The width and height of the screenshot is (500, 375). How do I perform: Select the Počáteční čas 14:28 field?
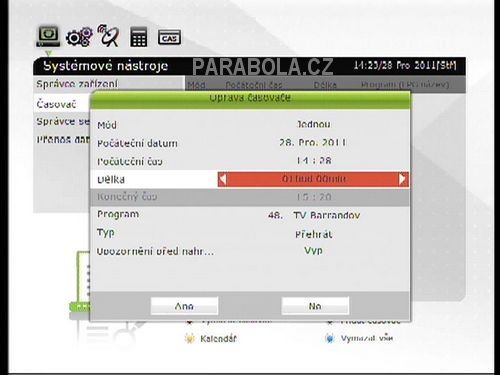[250, 161]
